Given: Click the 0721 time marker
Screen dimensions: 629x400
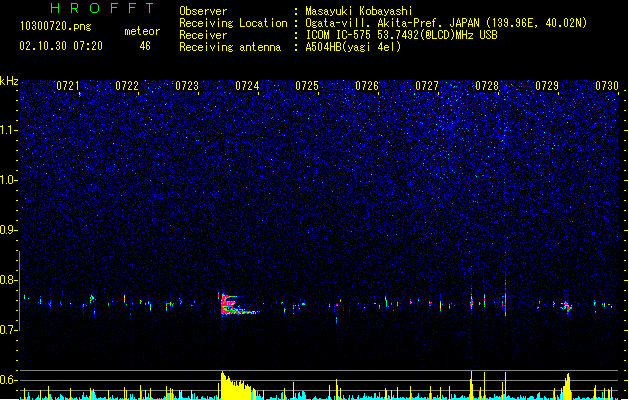Looking at the screenshot, I should point(68,86).
